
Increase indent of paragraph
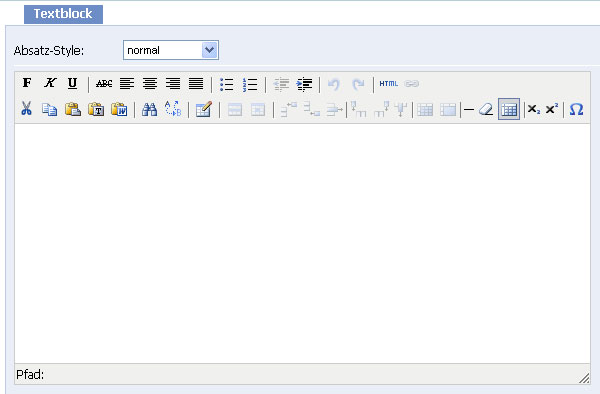point(304,84)
